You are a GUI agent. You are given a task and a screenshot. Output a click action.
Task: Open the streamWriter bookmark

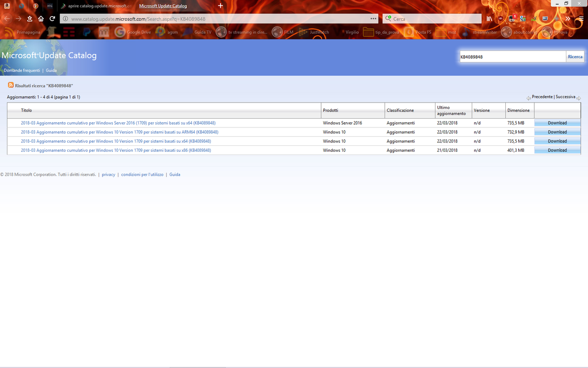tap(480, 32)
